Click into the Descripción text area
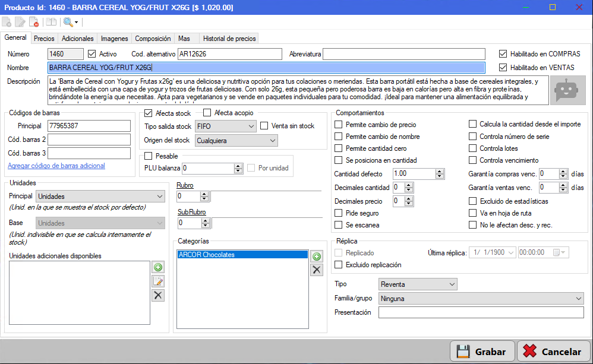 click(298, 90)
